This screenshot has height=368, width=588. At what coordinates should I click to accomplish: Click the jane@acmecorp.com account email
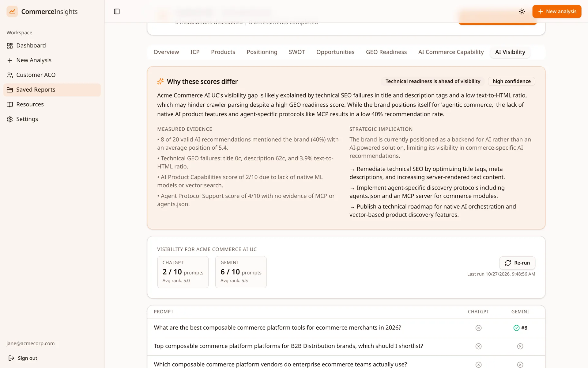pyautogui.click(x=31, y=343)
